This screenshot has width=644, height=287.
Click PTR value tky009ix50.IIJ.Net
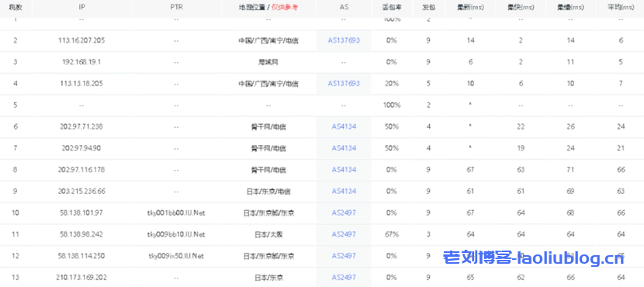[x=176, y=256]
